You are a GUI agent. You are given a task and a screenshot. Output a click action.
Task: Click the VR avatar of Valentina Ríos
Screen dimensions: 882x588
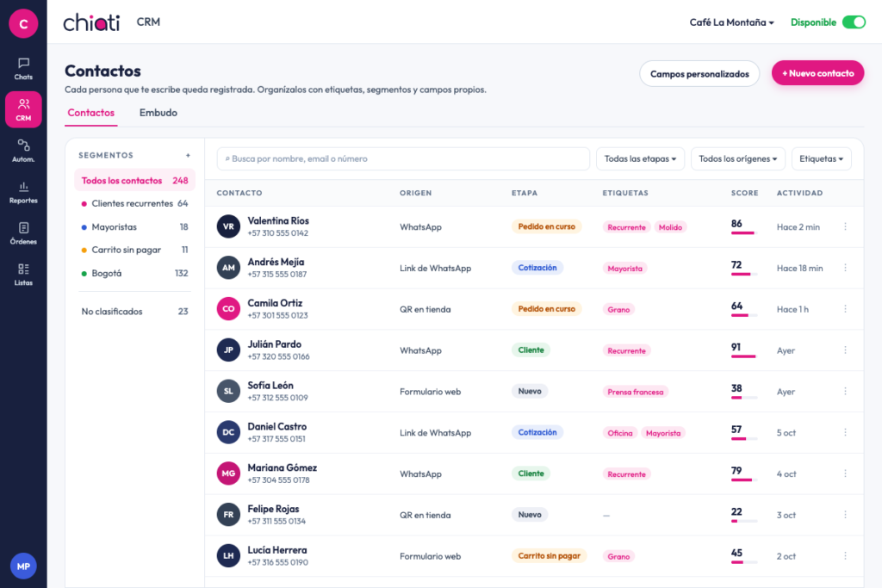pyautogui.click(x=228, y=226)
